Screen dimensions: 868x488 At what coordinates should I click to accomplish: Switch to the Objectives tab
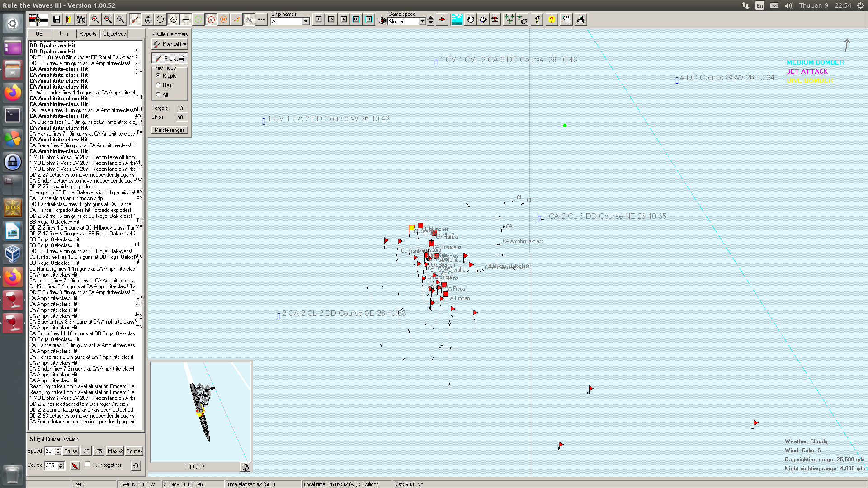114,34
